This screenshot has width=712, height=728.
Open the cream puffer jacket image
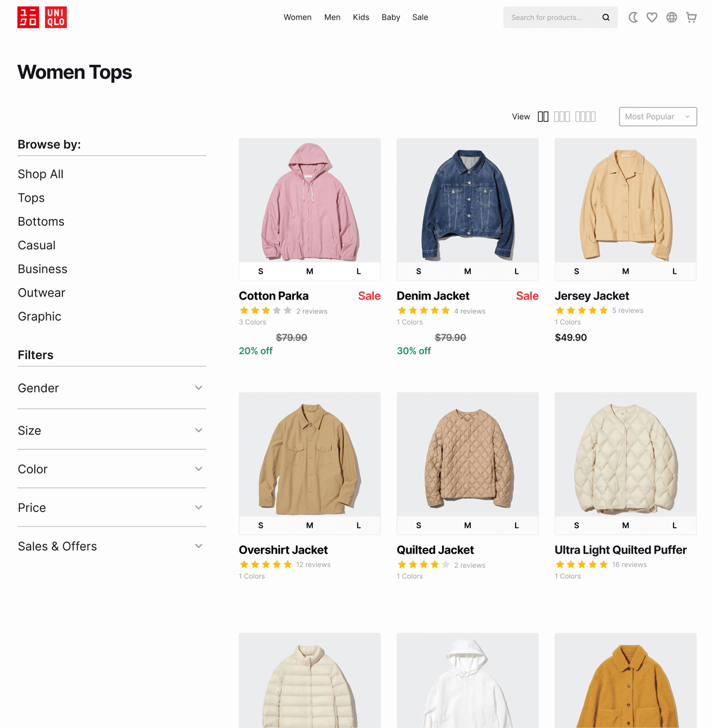pyautogui.click(x=310, y=680)
